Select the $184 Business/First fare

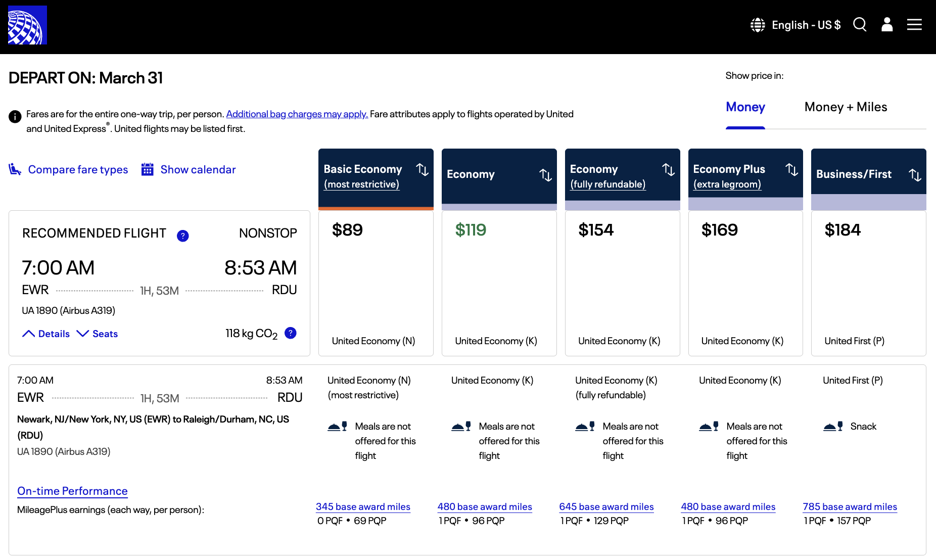coord(869,283)
